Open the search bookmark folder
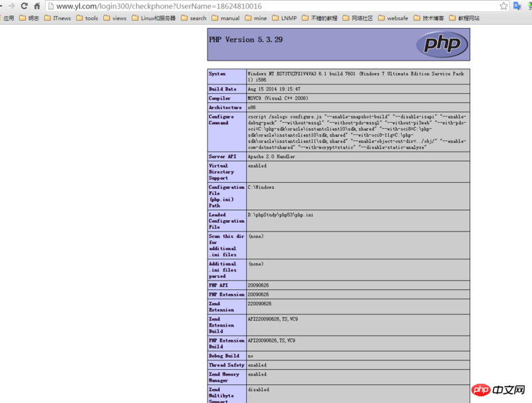Image resolution: width=532 pixels, height=403 pixels. [194, 19]
